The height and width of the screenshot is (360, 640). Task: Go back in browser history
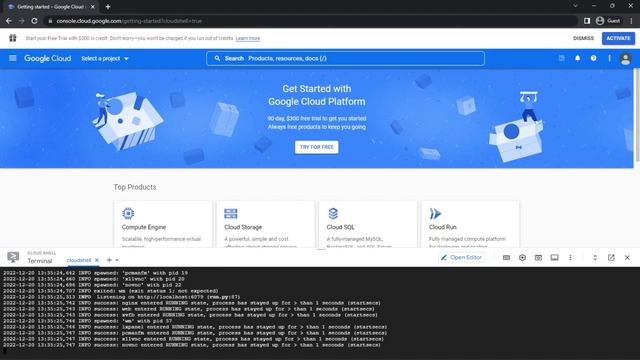9,21
